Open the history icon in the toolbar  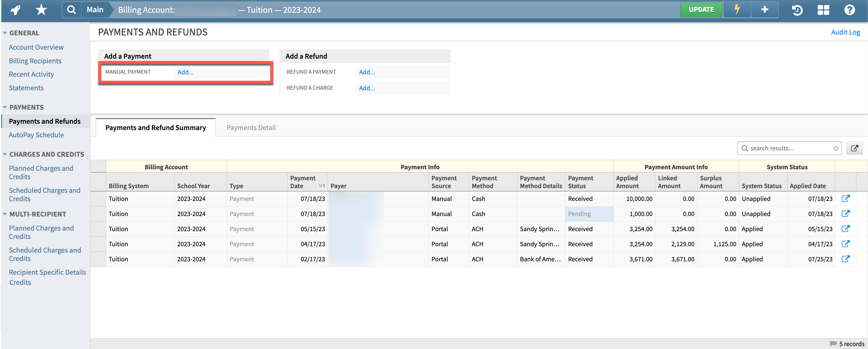tap(797, 10)
